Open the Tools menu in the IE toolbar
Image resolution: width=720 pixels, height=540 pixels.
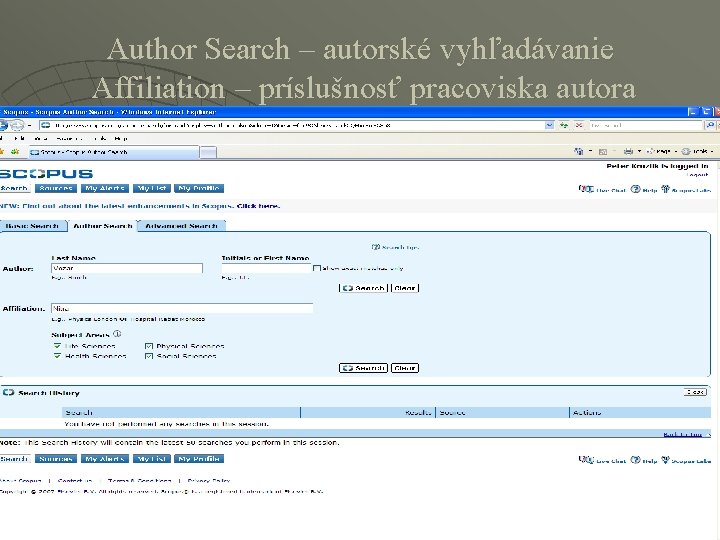coord(697,151)
